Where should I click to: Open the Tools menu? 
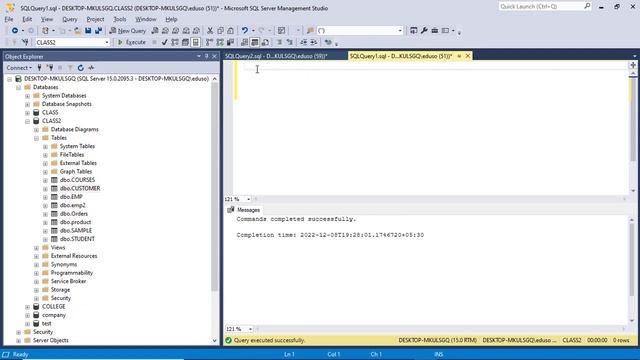click(120, 19)
